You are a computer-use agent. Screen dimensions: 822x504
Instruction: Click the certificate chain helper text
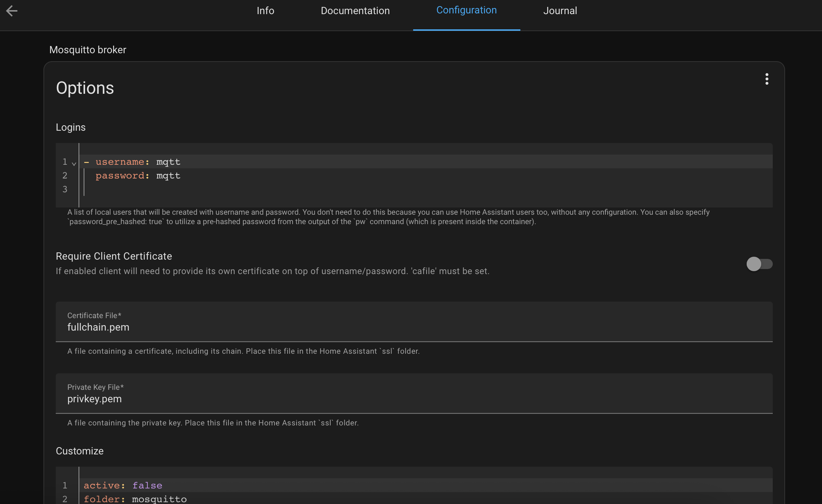pos(243,351)
